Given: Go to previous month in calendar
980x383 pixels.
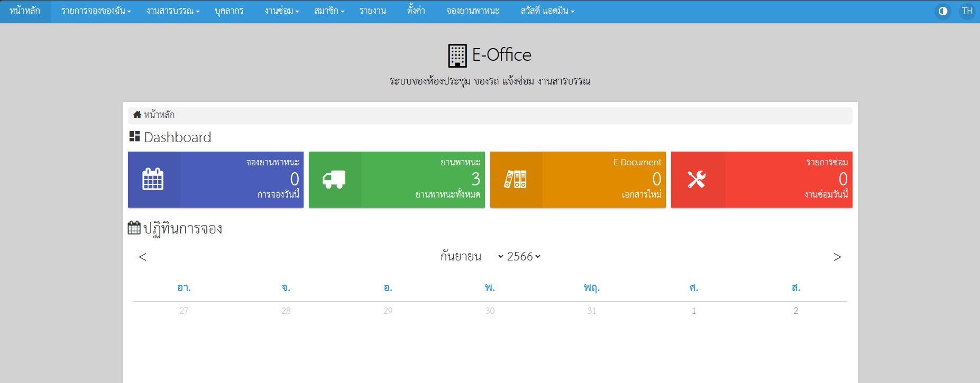Looking at the screenshot, I should pyautogui.click(x=142, y=257).
